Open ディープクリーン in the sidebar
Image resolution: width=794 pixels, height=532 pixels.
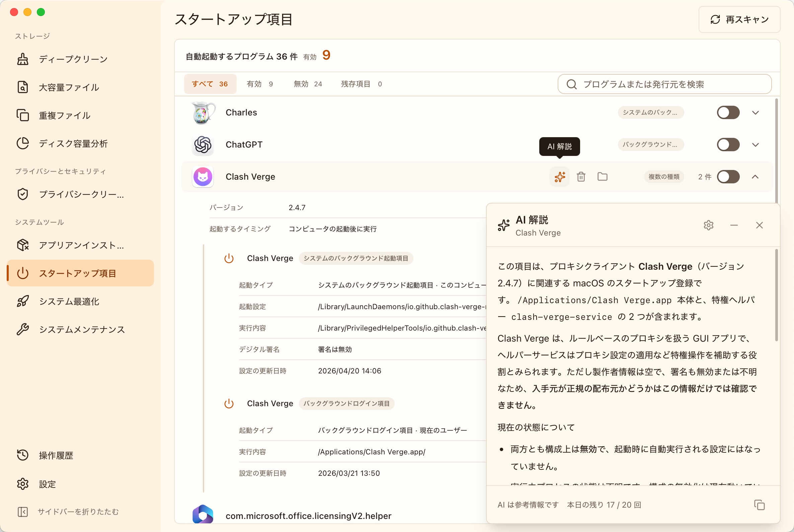[80, 59]
